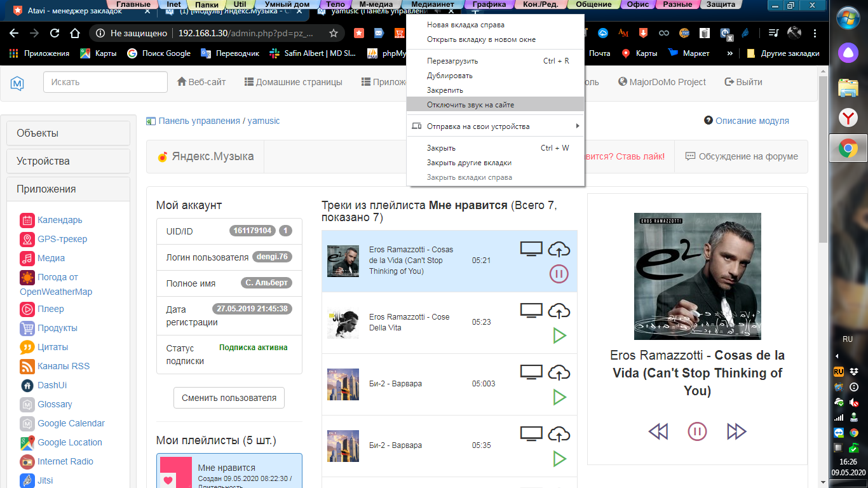The width and height of the screenshot is (868, 488).
Task: Open the Цитаты sidebar icon
Action: (27, 348)
